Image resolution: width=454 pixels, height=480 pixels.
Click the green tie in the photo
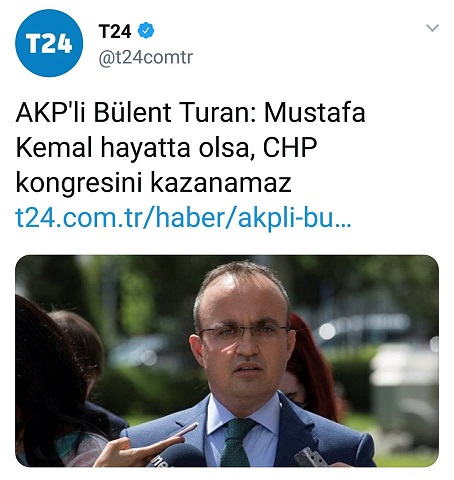236,442
